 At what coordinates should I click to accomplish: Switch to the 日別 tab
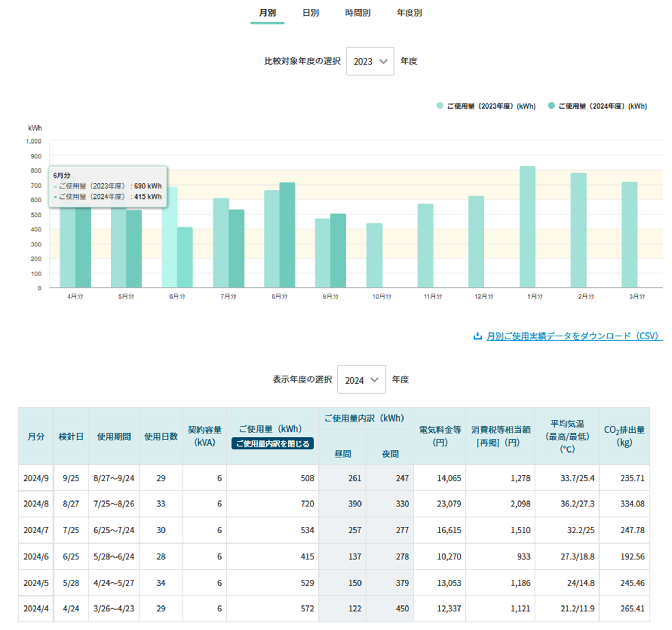310,13
